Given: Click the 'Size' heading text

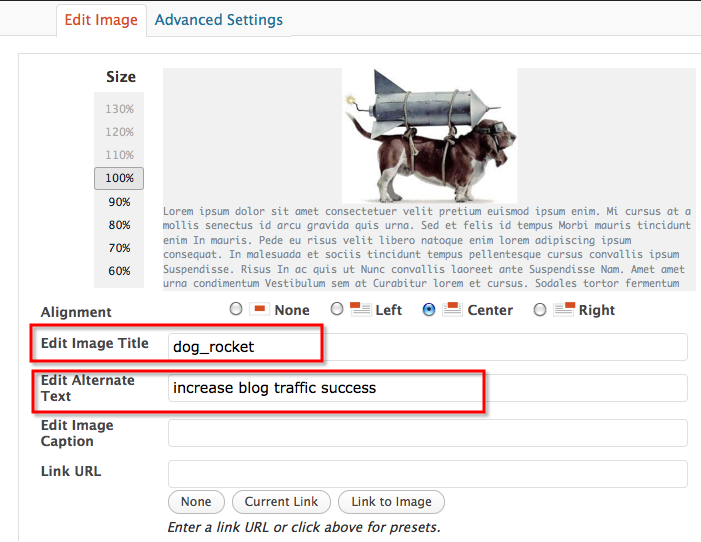Looking at the screenshot, I should 121,77.
